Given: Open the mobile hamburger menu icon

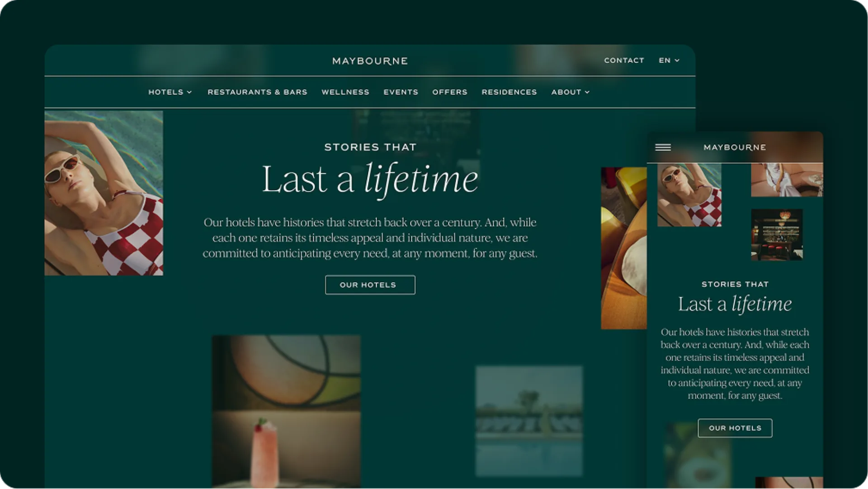Looking at the screenshot, I should 663,147.
